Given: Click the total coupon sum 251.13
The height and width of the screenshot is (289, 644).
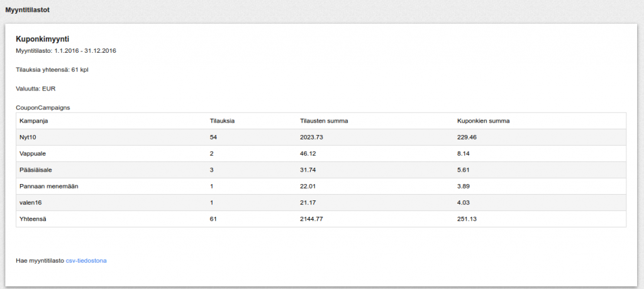Looking at the screenshot, I should (467, 219).
